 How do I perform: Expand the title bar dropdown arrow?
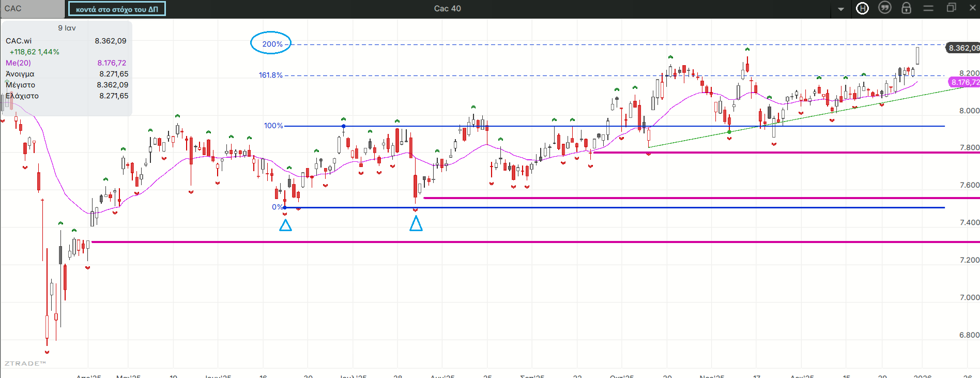pos(841,9)
